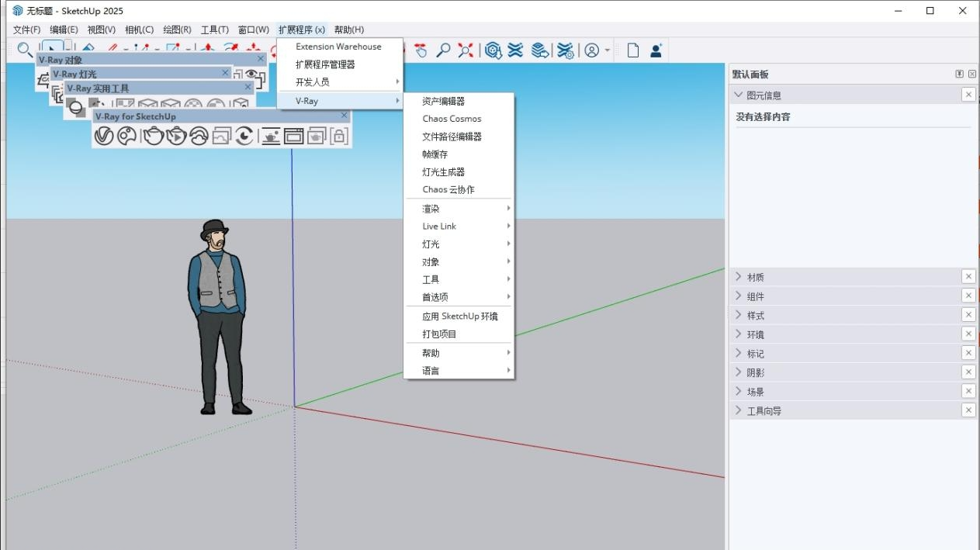This screenshot has height=550, width=980.
Task: Expand the 灯光 submenu
Action: click(459, 244)
